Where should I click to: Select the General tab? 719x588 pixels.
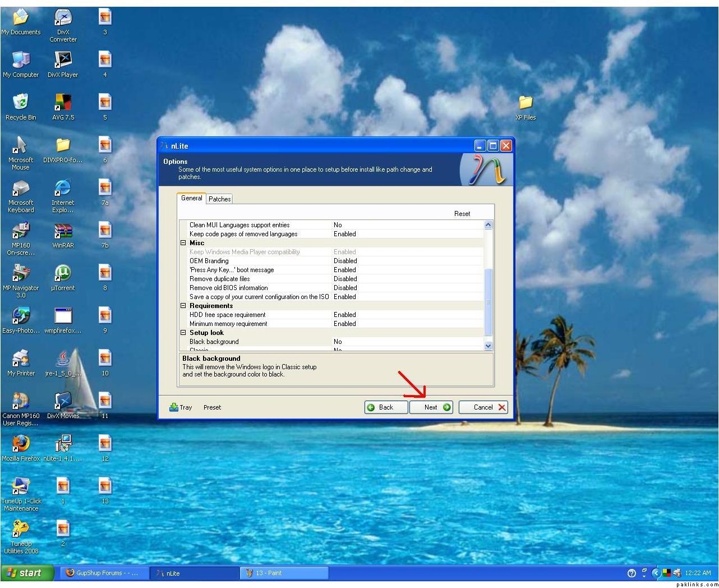tap(191, 199)
